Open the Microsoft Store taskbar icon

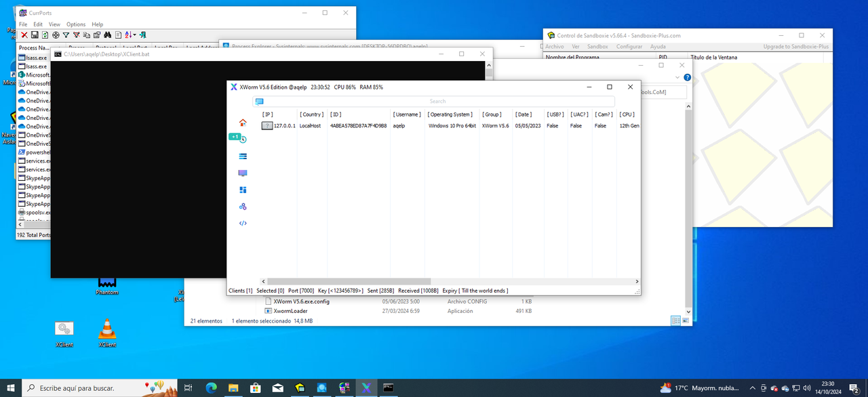click(256, 388)
